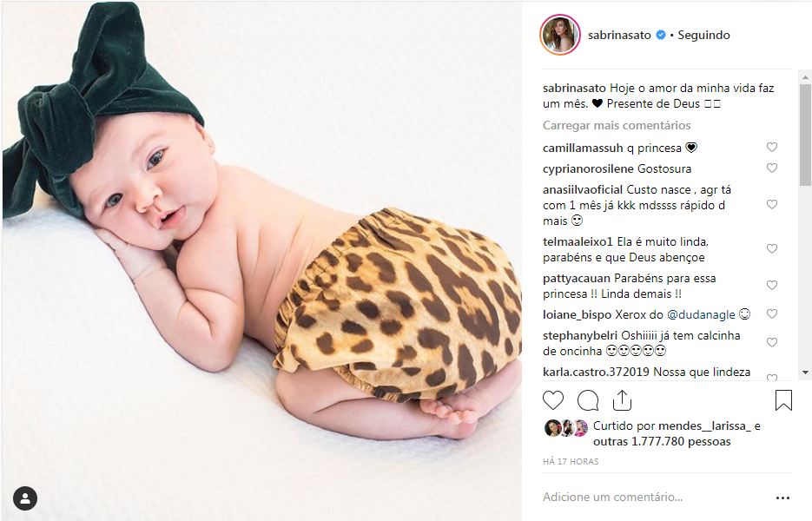The height and width of the screenshot is (521, 812).
Task: Click the scrollbar down arrow in comments
Action: pyautogui.click(x=805, y=373)
